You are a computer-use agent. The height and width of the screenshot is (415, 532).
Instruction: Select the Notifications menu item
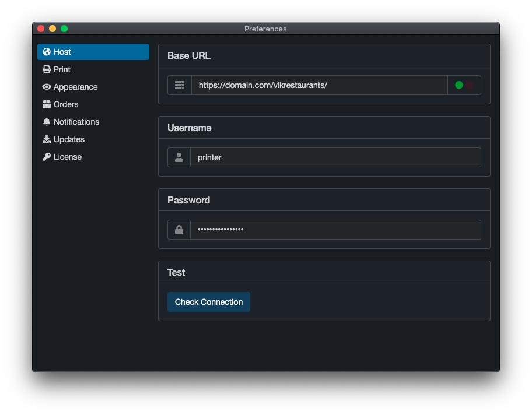pyautogui.click(x=76, y=122)
